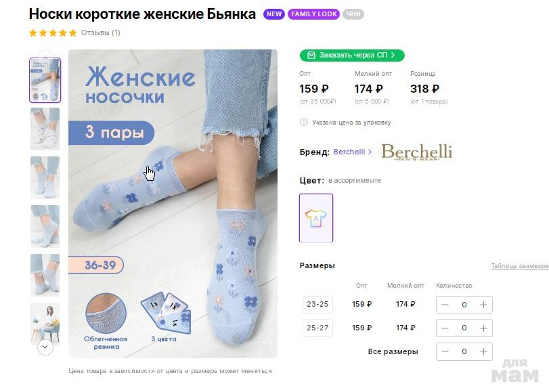
Task: Open Таблица размеров size chart
Action: (519, 266)
